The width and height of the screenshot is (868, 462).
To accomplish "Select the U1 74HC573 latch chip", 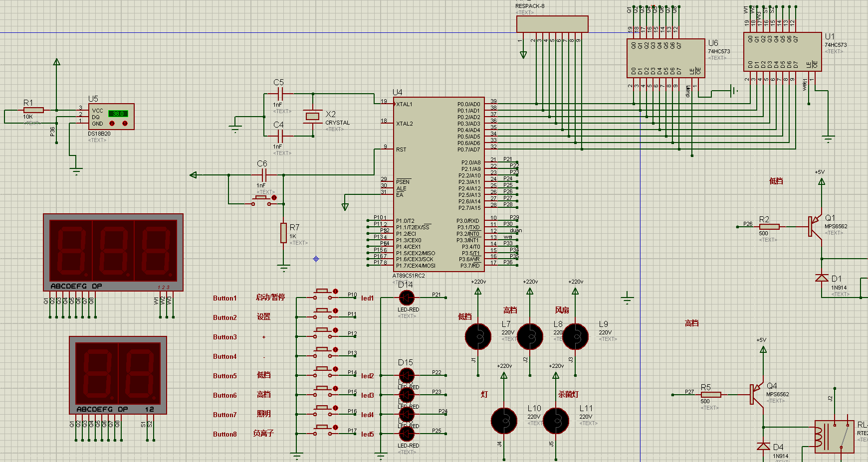I will 782,52.
